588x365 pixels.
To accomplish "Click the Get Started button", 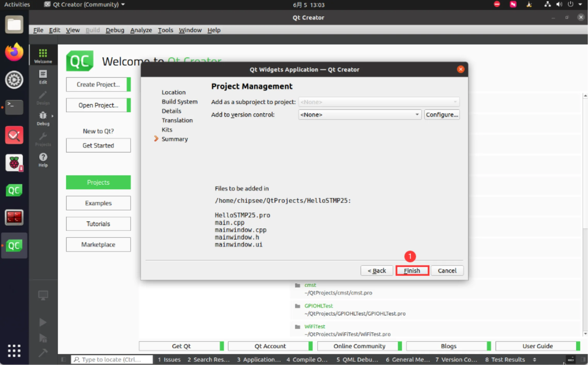I will [x=98, y=145].
